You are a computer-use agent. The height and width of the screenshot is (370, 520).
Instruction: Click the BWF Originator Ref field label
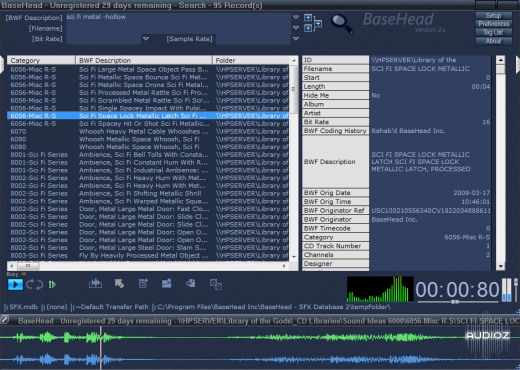[x=335, y=210]
